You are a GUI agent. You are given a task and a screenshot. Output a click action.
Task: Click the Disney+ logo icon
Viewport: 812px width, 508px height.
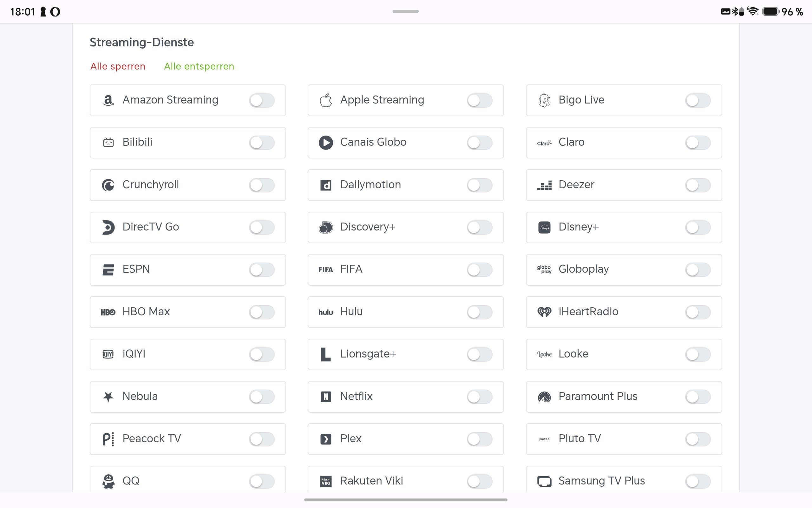point(544,227)
